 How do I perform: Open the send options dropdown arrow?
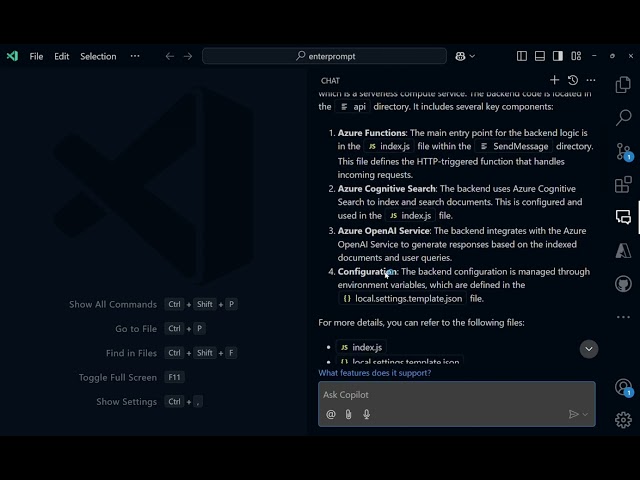click(585, 414)
